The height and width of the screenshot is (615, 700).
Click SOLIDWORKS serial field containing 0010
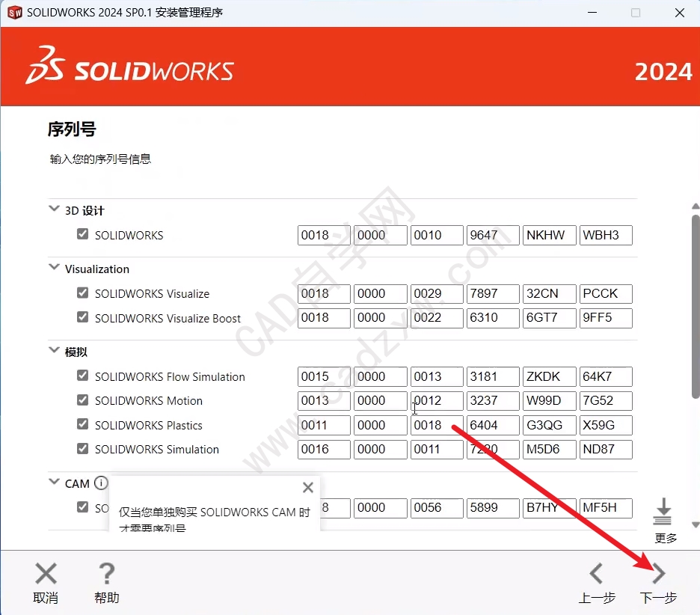pyautogui.click(x=437, y=236)
